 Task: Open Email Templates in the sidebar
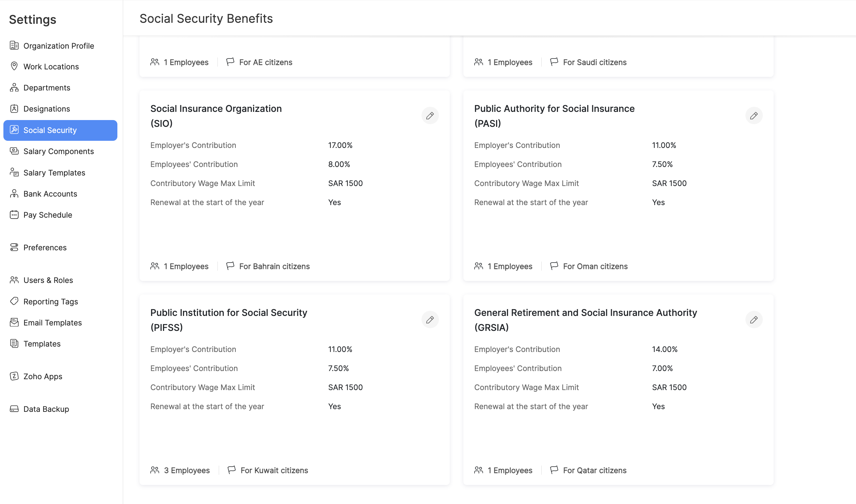[x=52, y=322]
